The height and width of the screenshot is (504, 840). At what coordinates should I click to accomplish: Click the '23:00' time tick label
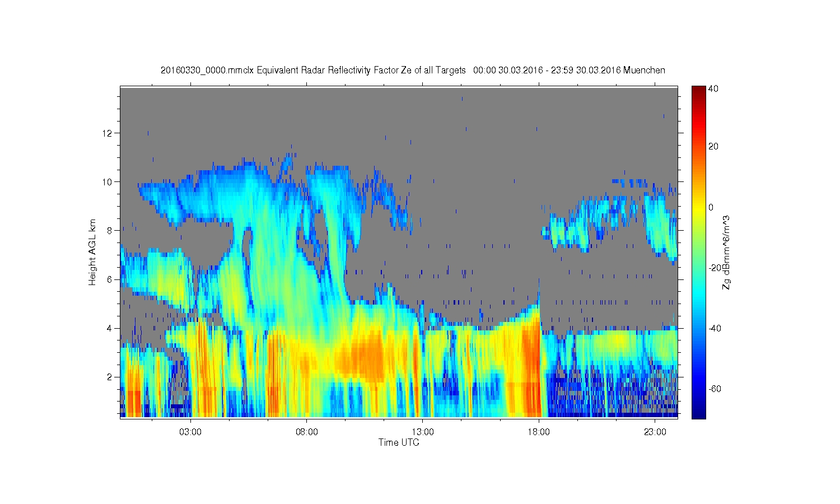655,432
